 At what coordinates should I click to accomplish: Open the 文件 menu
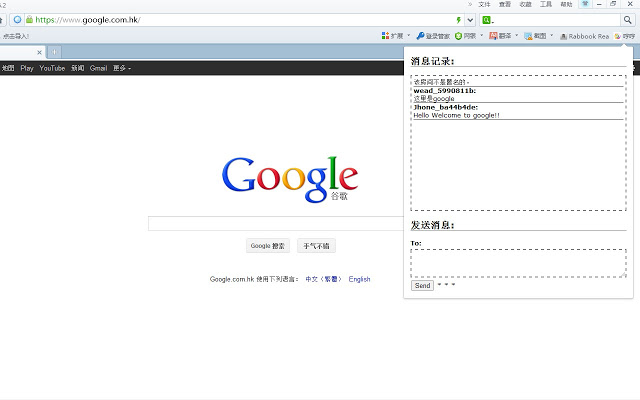[x=484, y=4]
